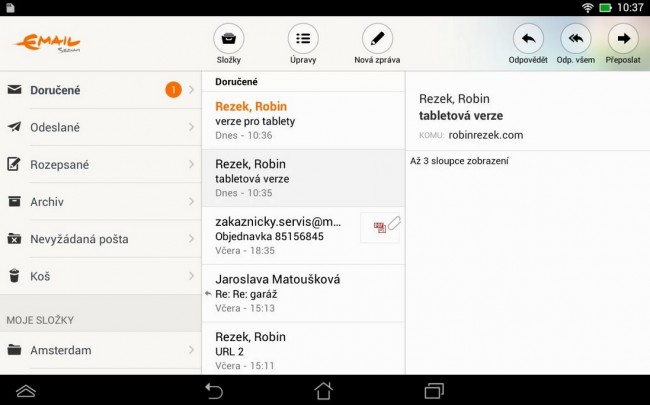Tap the Wi-Fi status icon
650x405 pixels.
tap(587, 7)
